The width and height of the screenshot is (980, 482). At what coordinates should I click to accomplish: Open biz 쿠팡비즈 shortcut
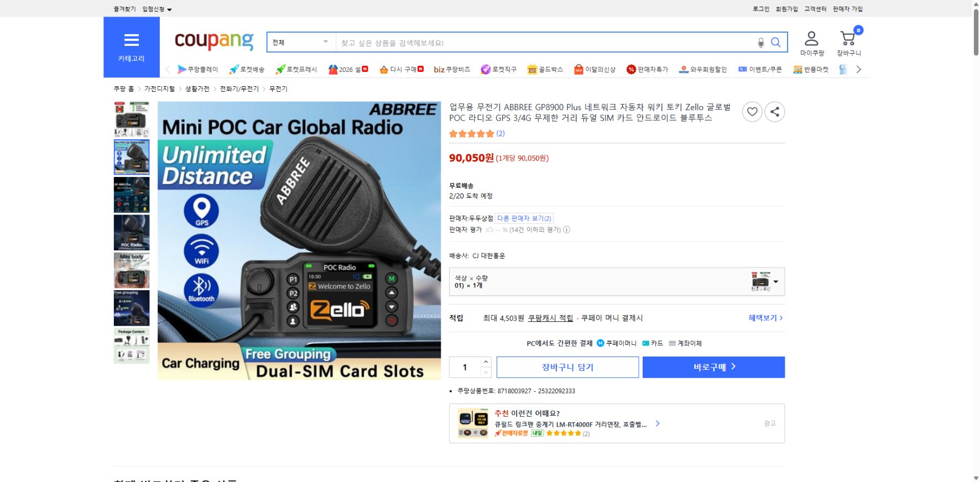(x=452, y=69)
